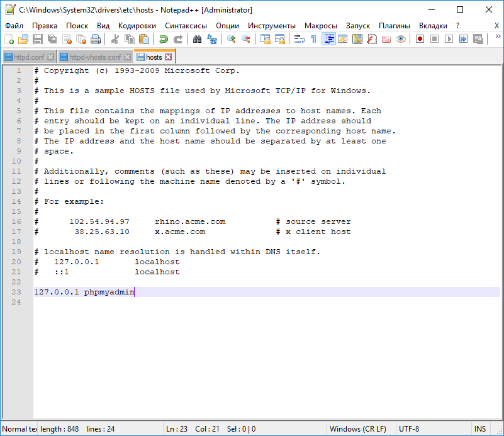Screen dimensions: 504x436
Task: Click line 23 containing 127.0.0.1 phpmyadmin
Action: tap(84, 292)
